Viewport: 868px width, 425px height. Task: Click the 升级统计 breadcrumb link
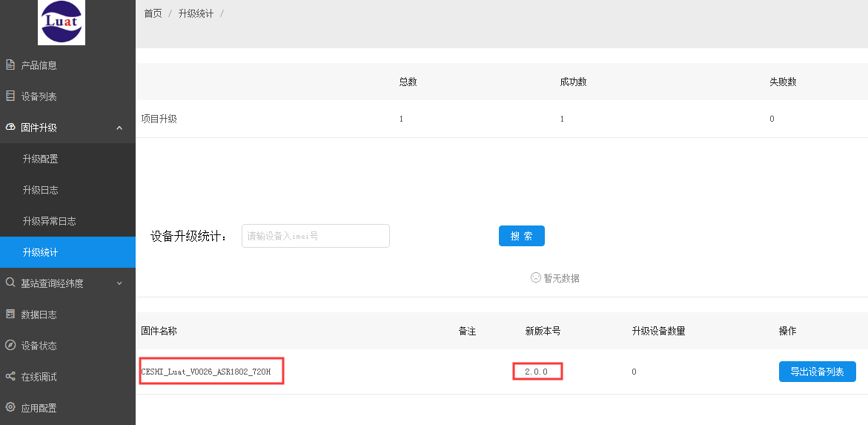click(196, 14)
